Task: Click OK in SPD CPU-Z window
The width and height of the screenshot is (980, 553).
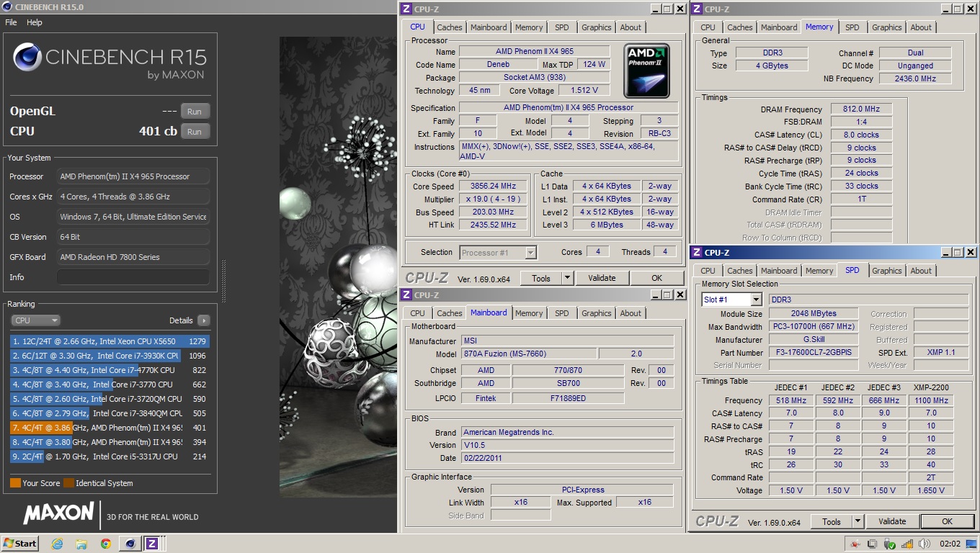Action: (x=947, y=521)
